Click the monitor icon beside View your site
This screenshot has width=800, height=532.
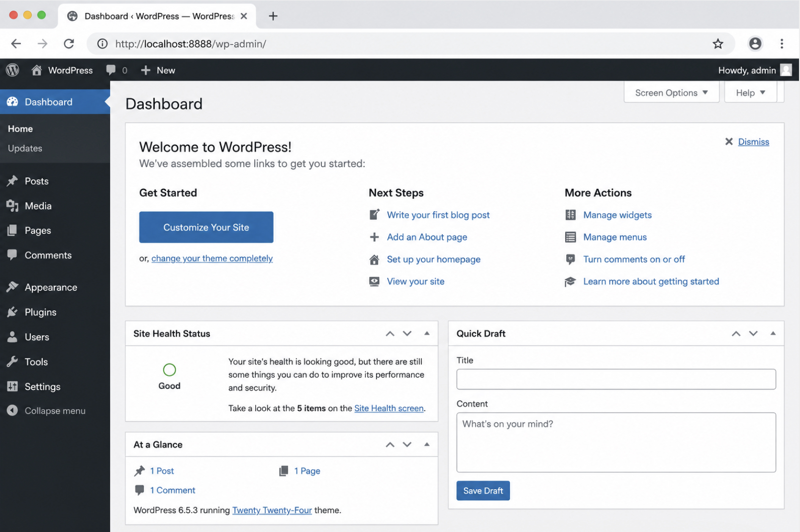point(374,281)
